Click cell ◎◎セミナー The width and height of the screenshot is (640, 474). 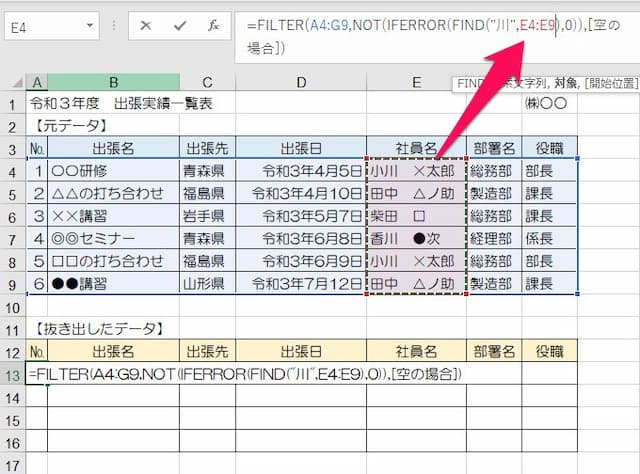113,238
